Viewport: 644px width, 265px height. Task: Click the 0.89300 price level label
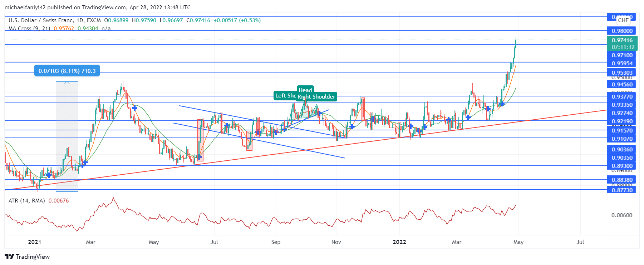point(622,166)
